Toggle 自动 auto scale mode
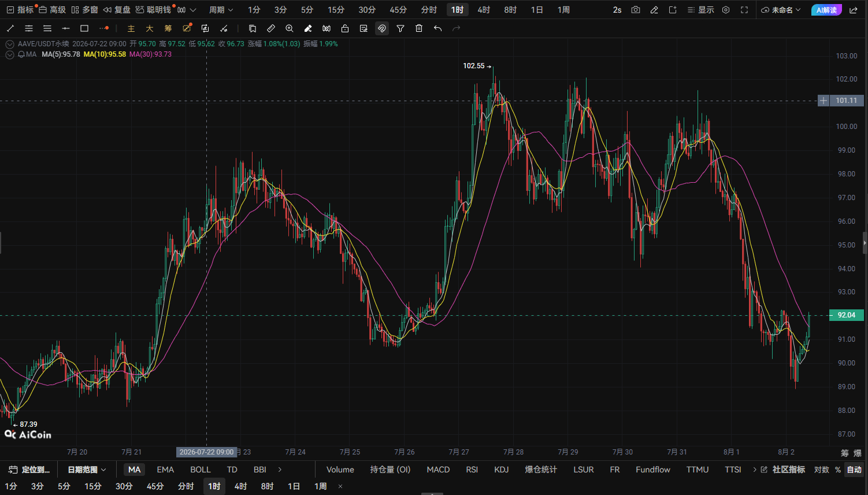The width and height of the screenshot is (868, 495). point(854,470)
